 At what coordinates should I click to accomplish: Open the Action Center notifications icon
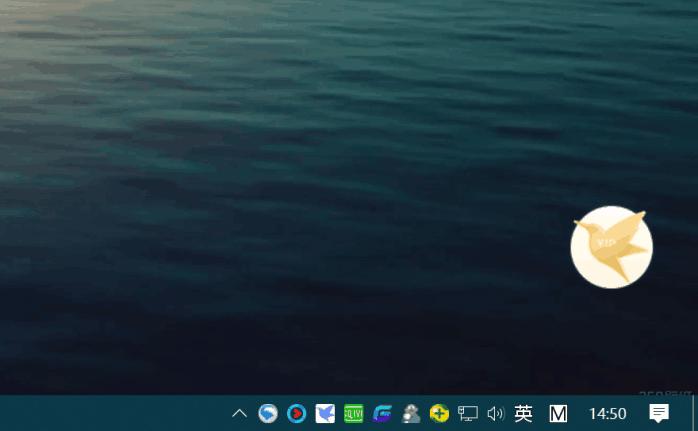tap(659, 413)
